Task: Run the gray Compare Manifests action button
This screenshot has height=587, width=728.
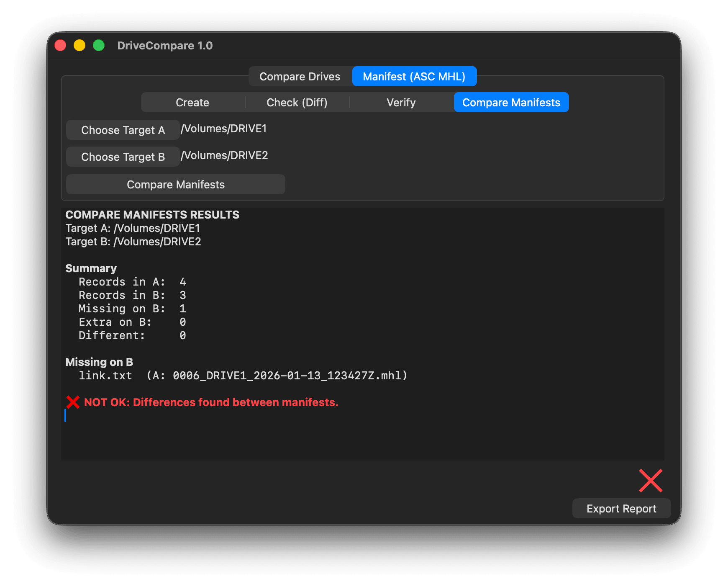Action: [x=176, y=185]
